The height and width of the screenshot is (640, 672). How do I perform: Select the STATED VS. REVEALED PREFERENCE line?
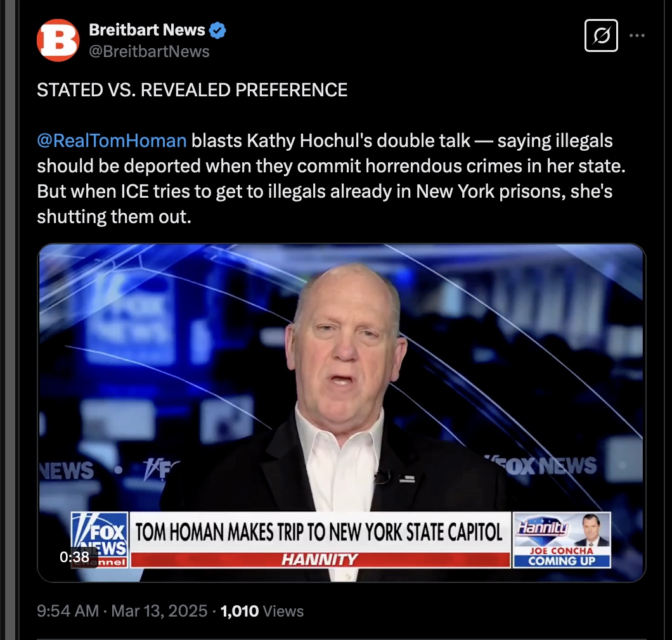pyautogui.click(x=192, y=90)
